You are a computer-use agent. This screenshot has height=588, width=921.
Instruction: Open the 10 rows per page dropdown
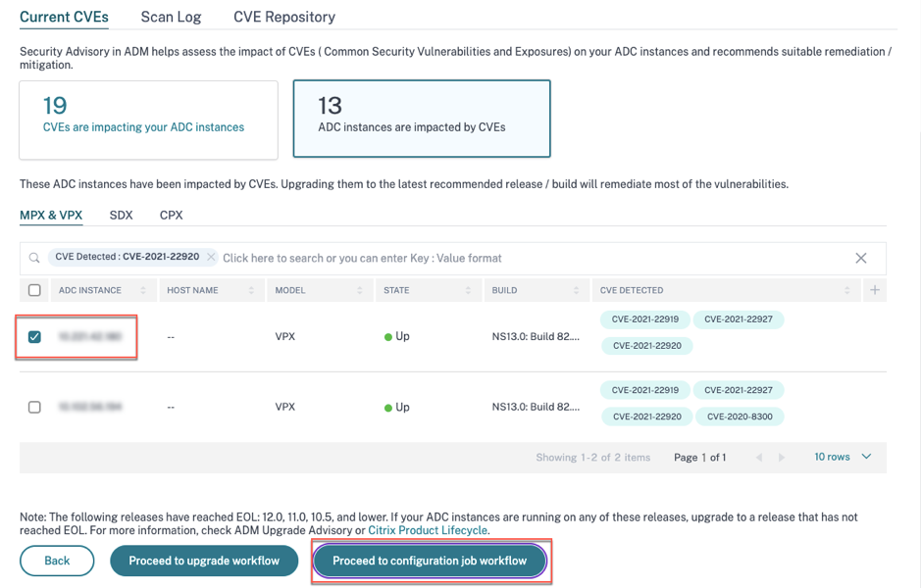click(843, 457)
